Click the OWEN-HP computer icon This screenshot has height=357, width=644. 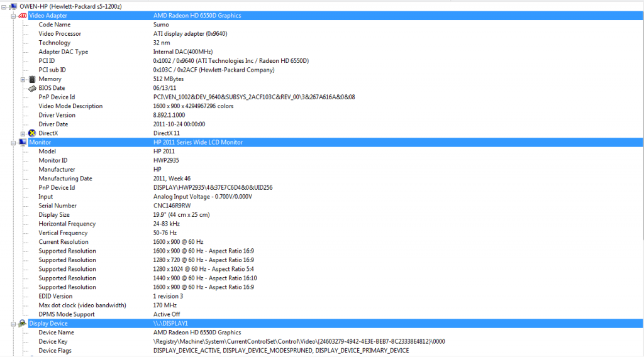(13, 6)
